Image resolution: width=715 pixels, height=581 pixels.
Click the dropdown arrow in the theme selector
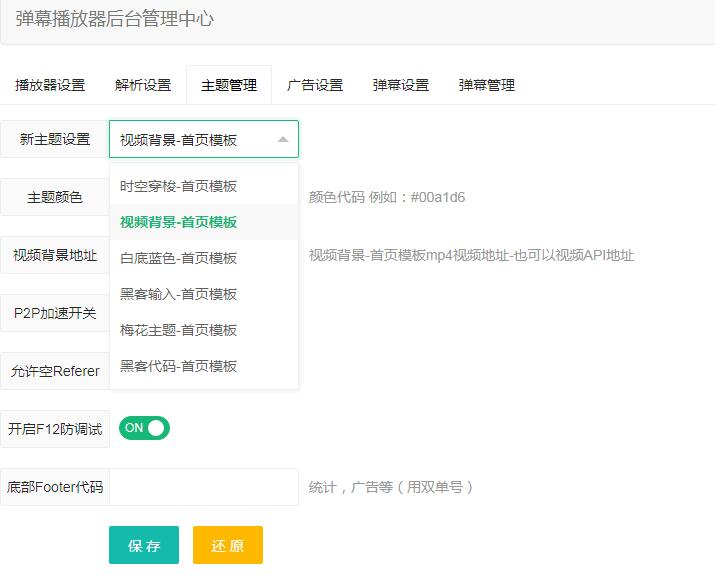point(283,140)
